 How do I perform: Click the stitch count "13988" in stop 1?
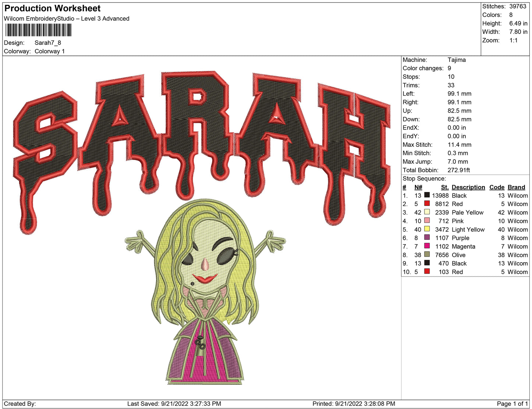tap(440, 195)
